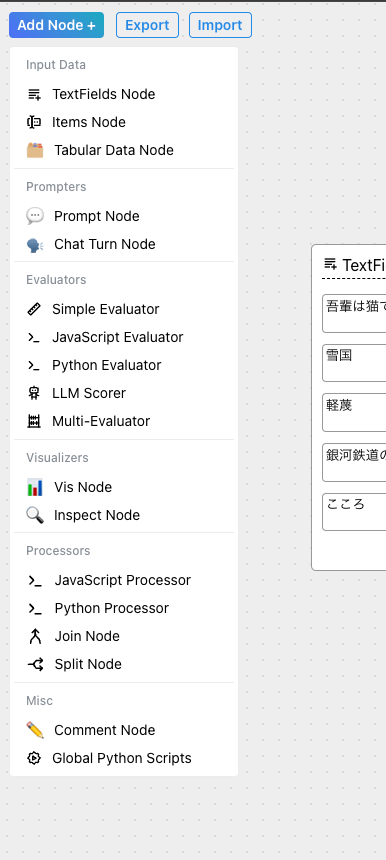Select Python Evaluator menu entry

point(124,365)
